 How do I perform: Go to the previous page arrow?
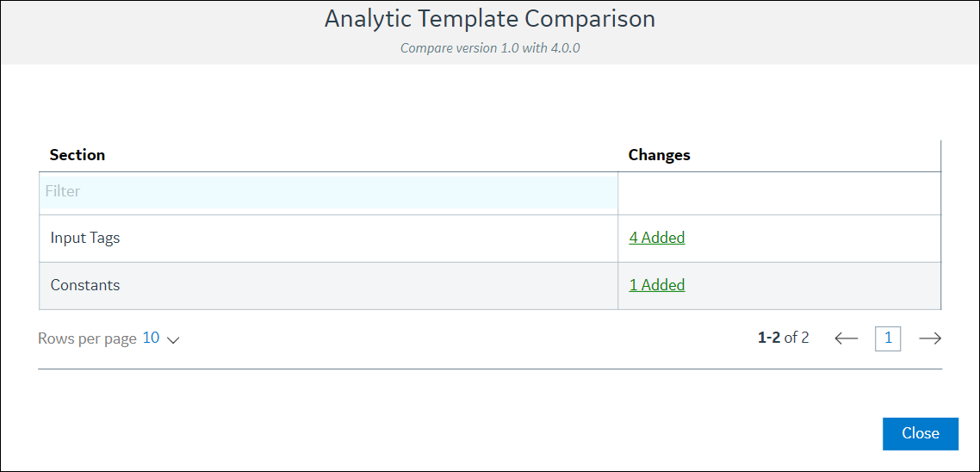point(847,338)
